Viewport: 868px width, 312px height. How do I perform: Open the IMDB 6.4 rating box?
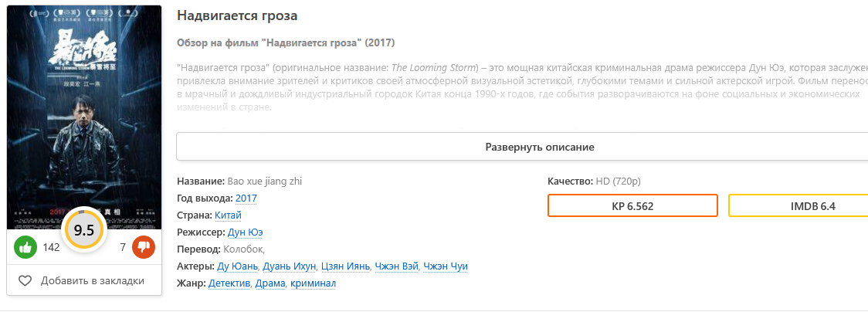(798, 206)
